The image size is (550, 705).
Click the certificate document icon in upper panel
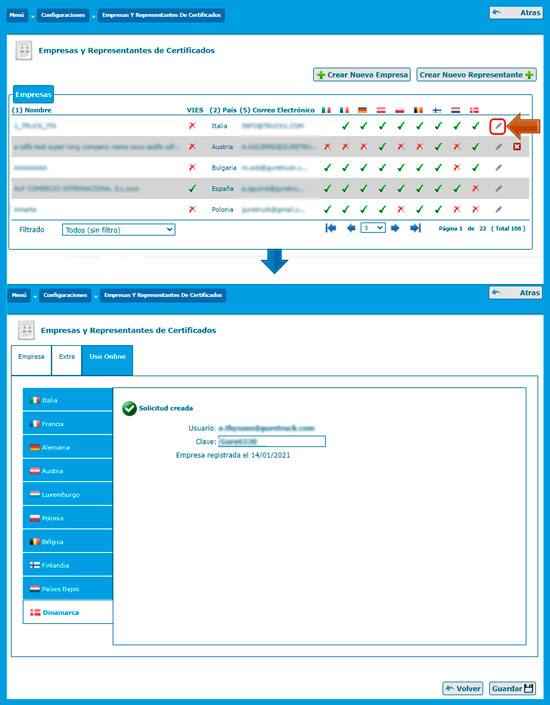coord(24,50)
